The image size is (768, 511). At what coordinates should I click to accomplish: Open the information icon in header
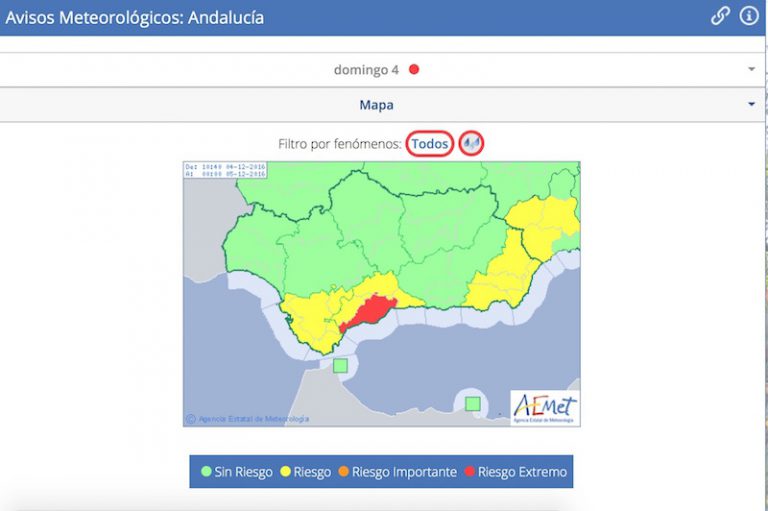[748, 16]
